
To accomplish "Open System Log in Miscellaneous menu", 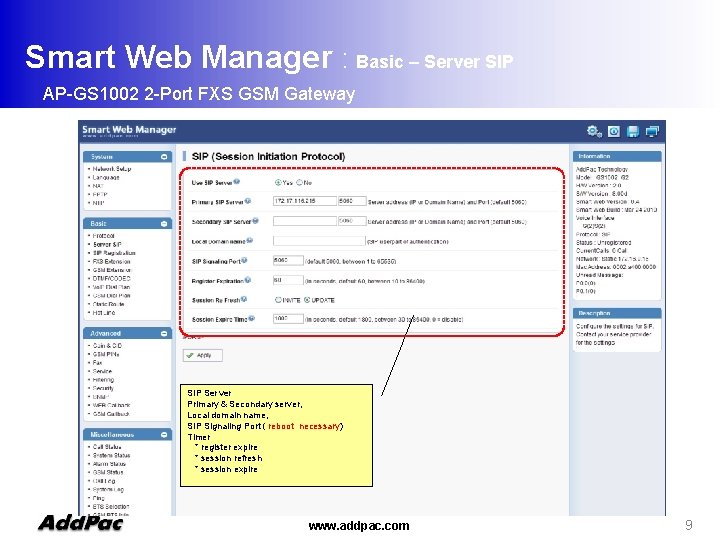I will coord(108,489).
